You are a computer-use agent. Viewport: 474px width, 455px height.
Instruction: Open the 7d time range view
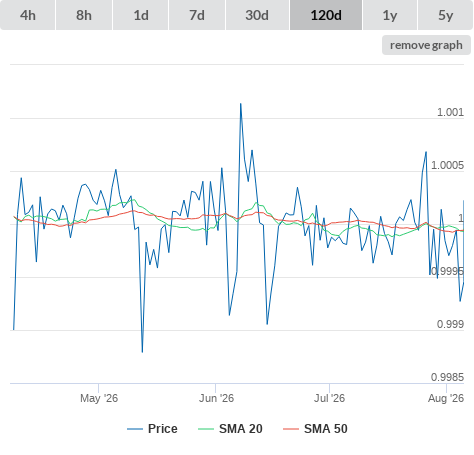pos(197,15)
